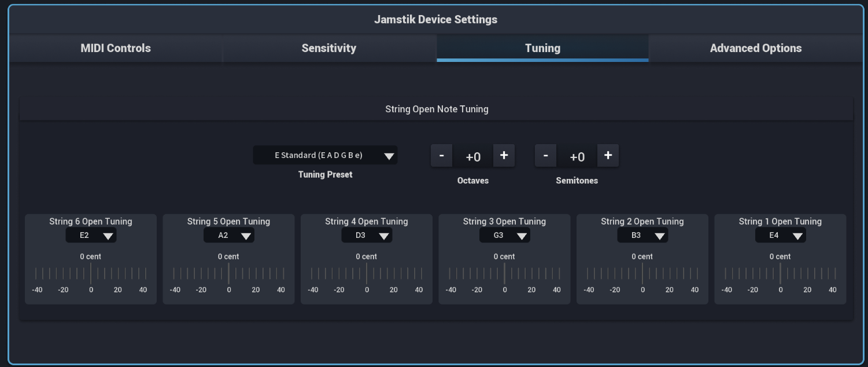This screenshot has height=367, width=868.
Task: Open String 3 note dropdown G3
Action: [505, 235]
